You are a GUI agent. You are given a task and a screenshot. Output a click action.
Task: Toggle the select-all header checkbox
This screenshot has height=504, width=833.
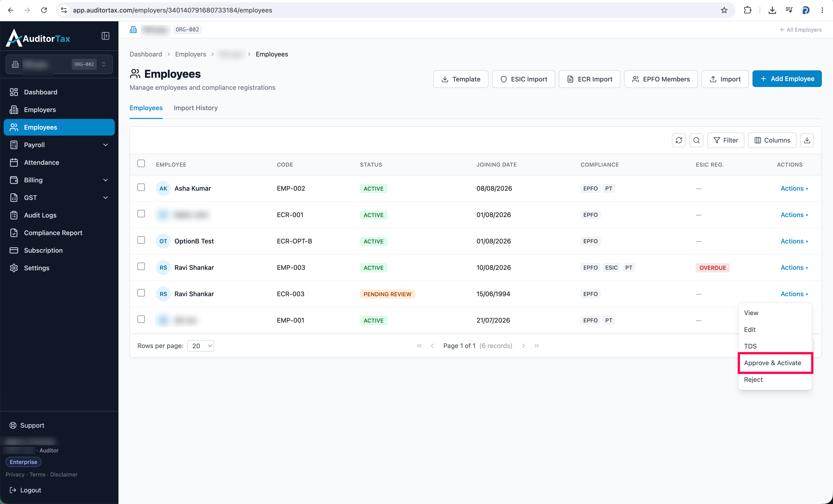(141, 164)
